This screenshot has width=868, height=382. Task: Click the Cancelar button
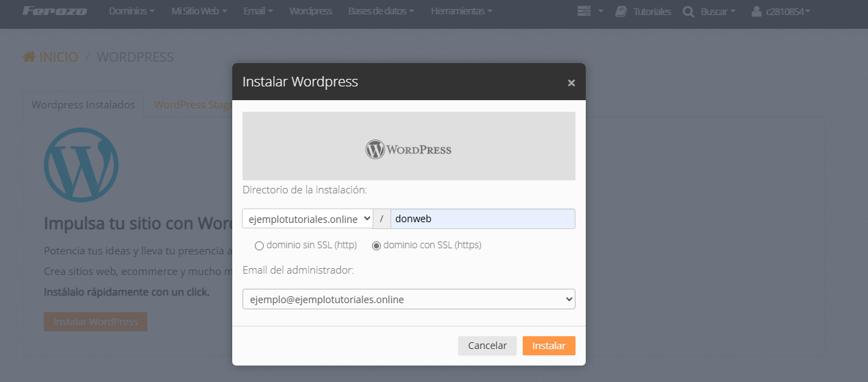coord(487,346)
